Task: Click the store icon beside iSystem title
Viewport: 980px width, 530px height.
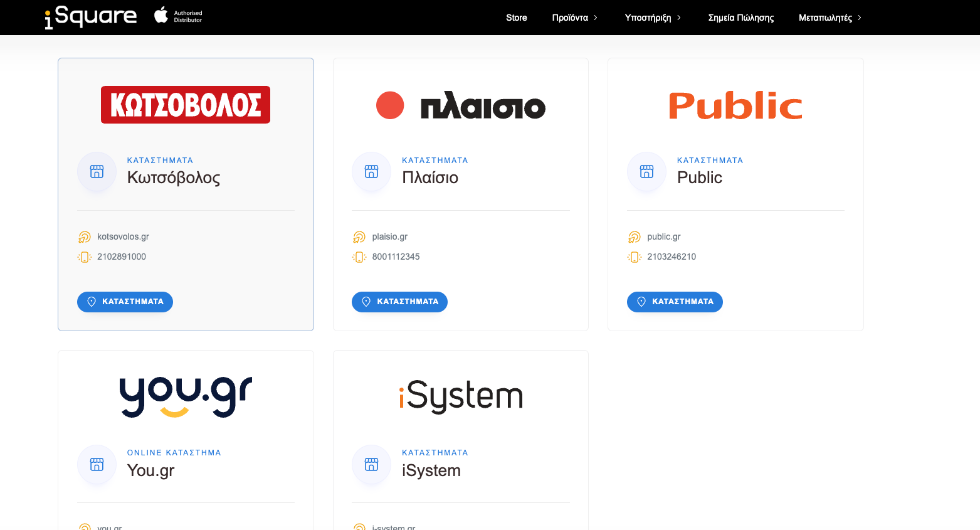Action: (372, 465)
